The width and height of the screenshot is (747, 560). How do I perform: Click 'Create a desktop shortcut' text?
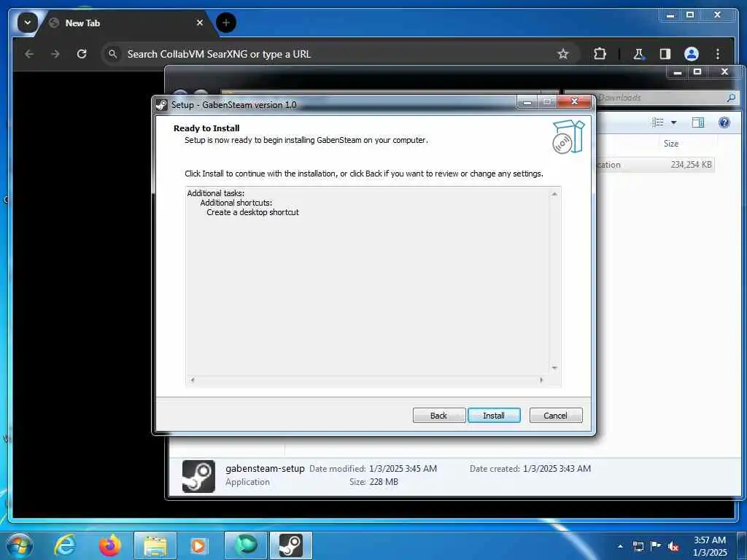[x=252, y=212]
